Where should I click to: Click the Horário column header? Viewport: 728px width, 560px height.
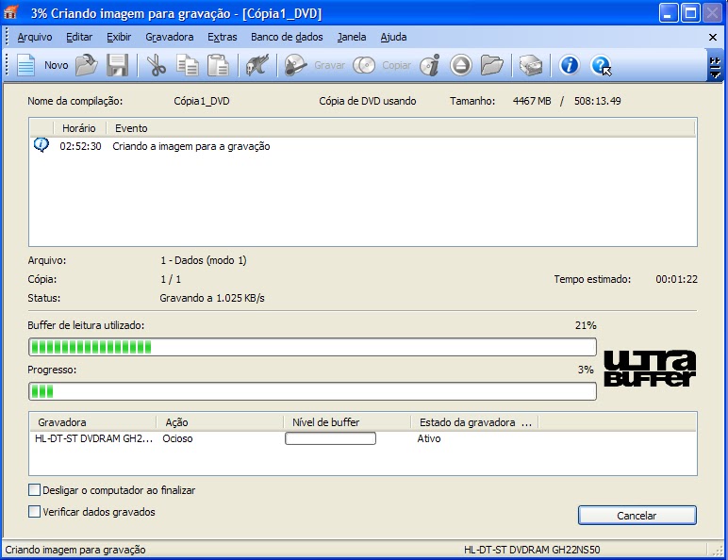click(x=79, y=128)
